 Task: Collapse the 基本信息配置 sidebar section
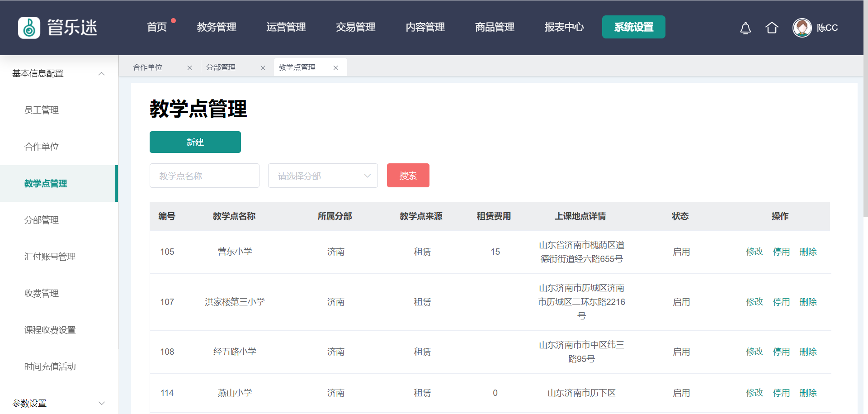pos(102,74)
